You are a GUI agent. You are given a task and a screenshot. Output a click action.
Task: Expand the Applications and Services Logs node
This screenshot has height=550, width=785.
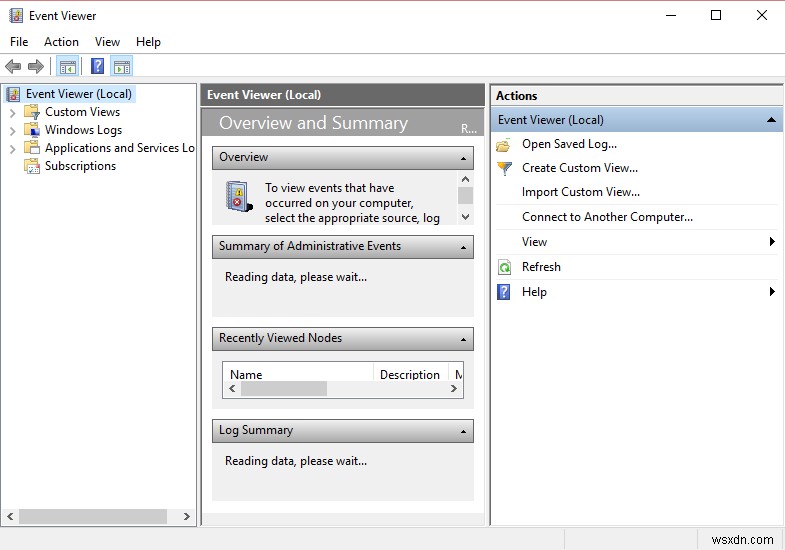(13, 149)
